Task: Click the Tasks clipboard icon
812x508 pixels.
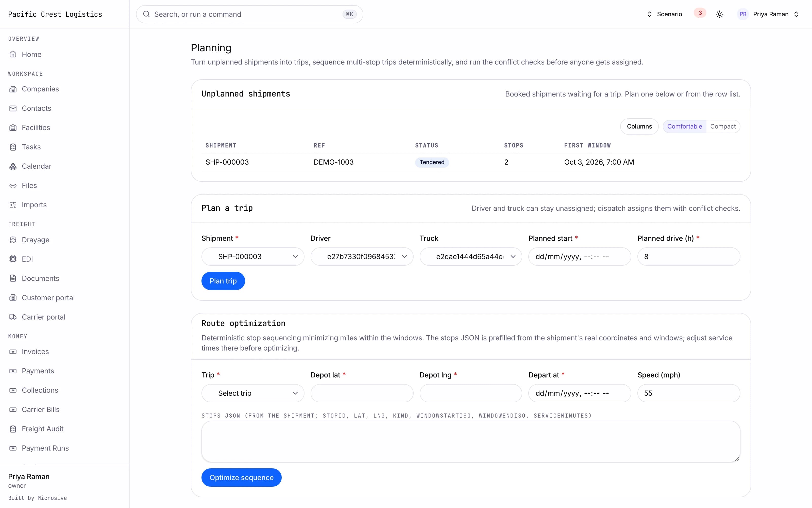Action: point(13,147)
